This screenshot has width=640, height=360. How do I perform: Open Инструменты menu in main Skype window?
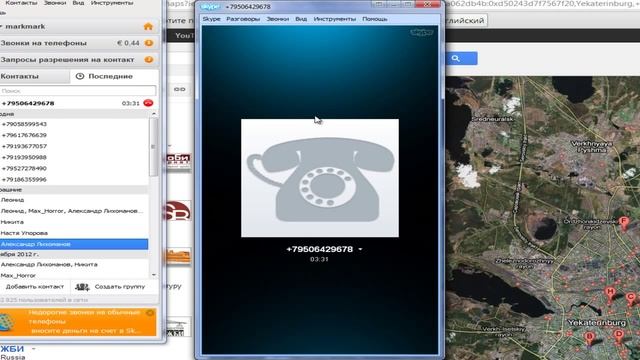click(x=112, y=3)
